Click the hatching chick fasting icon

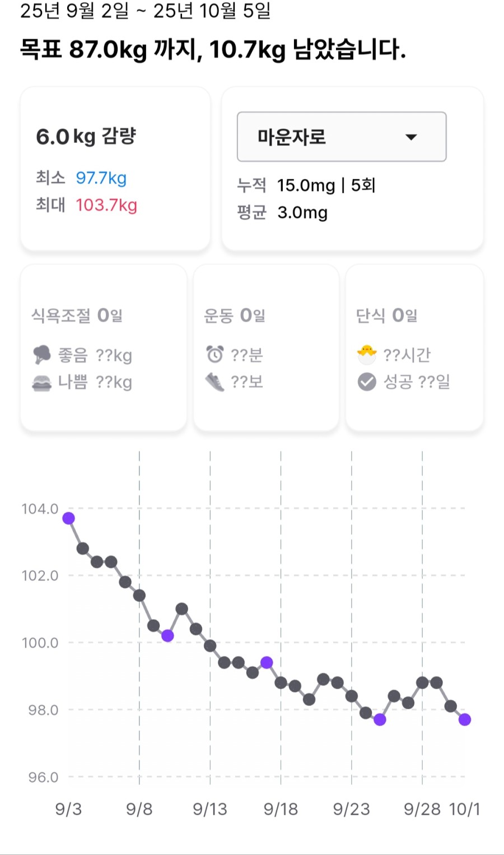tap(367, 354)
